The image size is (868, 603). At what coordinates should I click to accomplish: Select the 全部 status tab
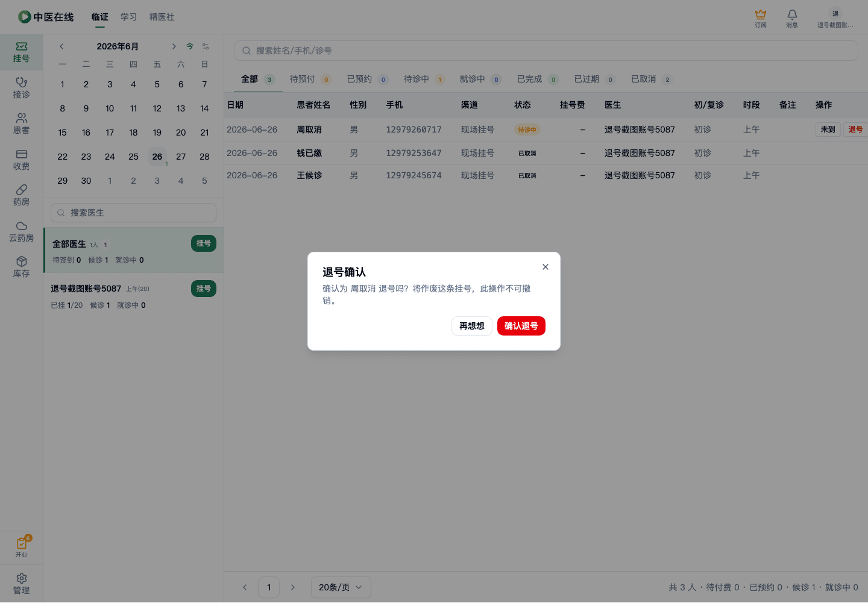[x=258, y=80]
